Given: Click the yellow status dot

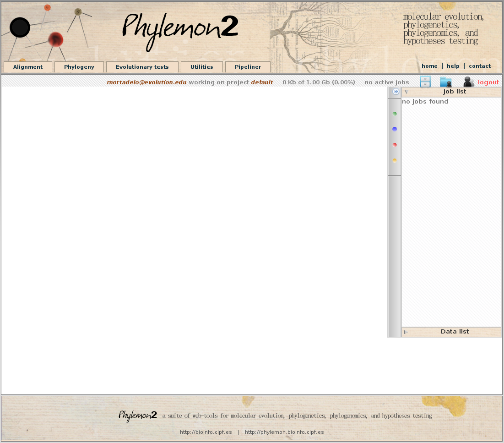Looking at the screenshot, I should click(395, 160).
